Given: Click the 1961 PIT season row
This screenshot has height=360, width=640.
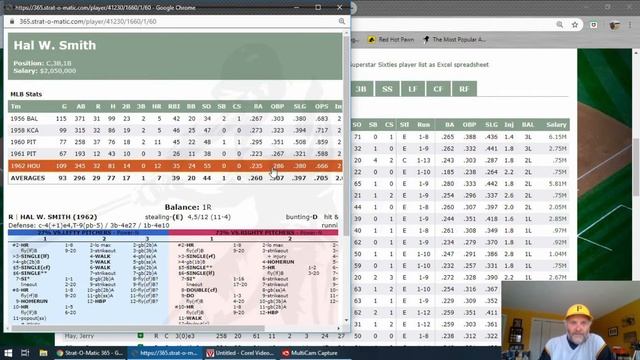Looking at the screenshot, I should (175, 154).
